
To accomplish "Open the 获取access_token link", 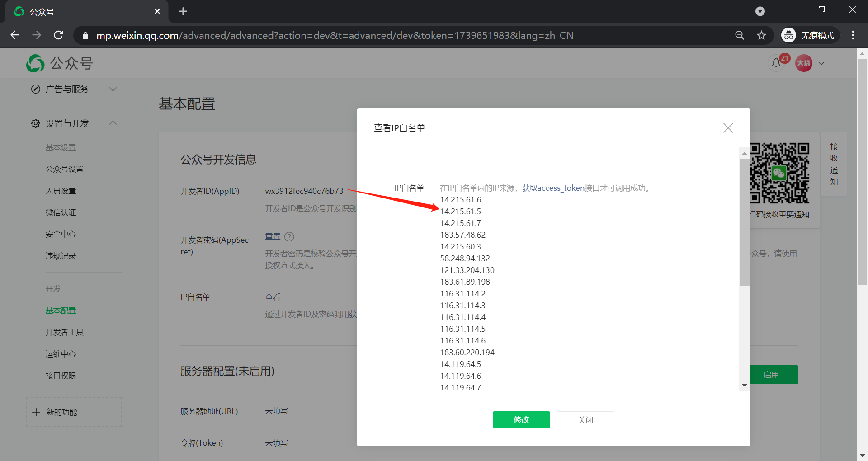I will pyautogui.click(x=553, y=188).
